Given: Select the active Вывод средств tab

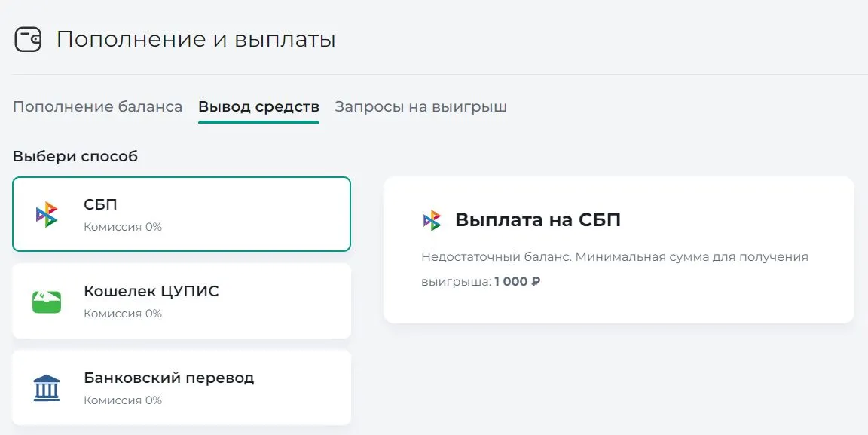Looking at the screenshot, I should coord(258,106).
